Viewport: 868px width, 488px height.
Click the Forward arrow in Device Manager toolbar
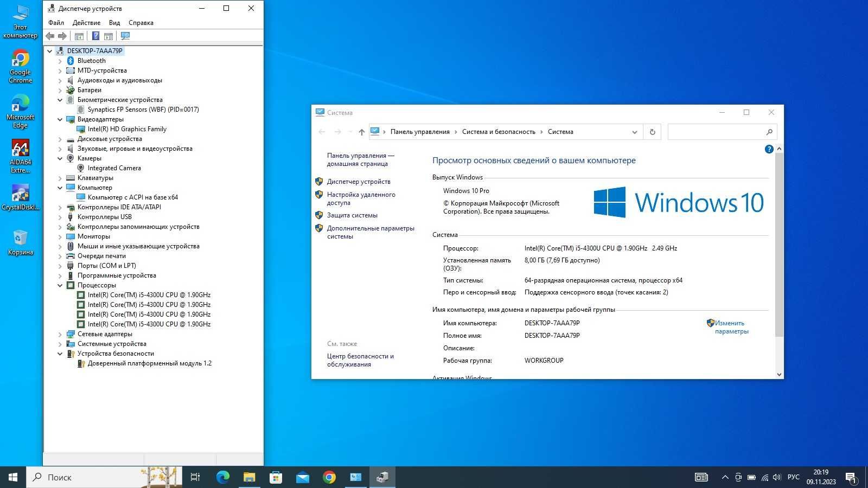pos(62,36)
